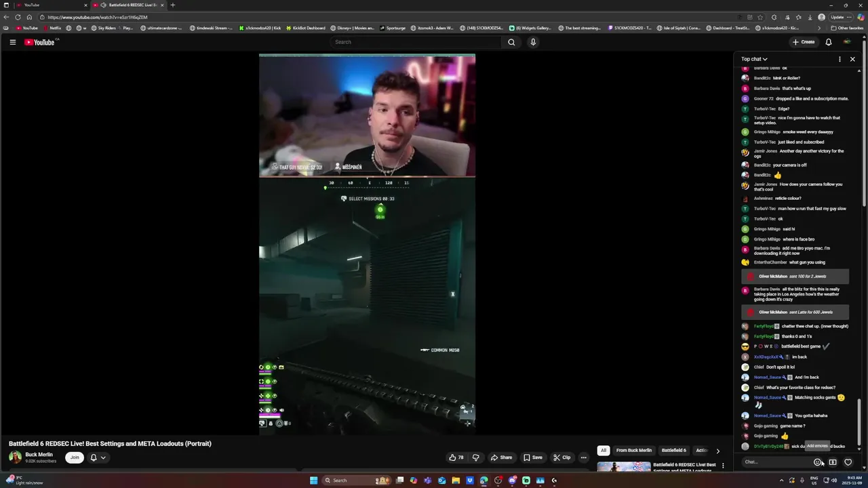Join Buck Merlin's channel membership
Screen dimensions: 868x488
tap(75, 457)
